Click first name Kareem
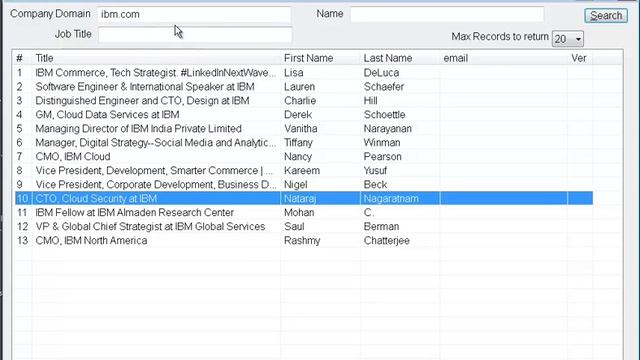 tap(302, 171)
